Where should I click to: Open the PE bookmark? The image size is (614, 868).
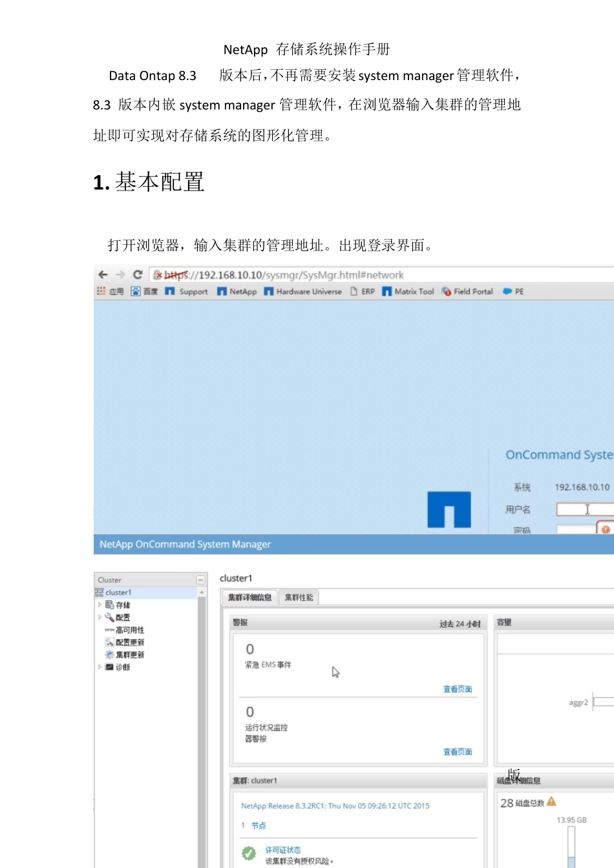click(x=513, y=291)
